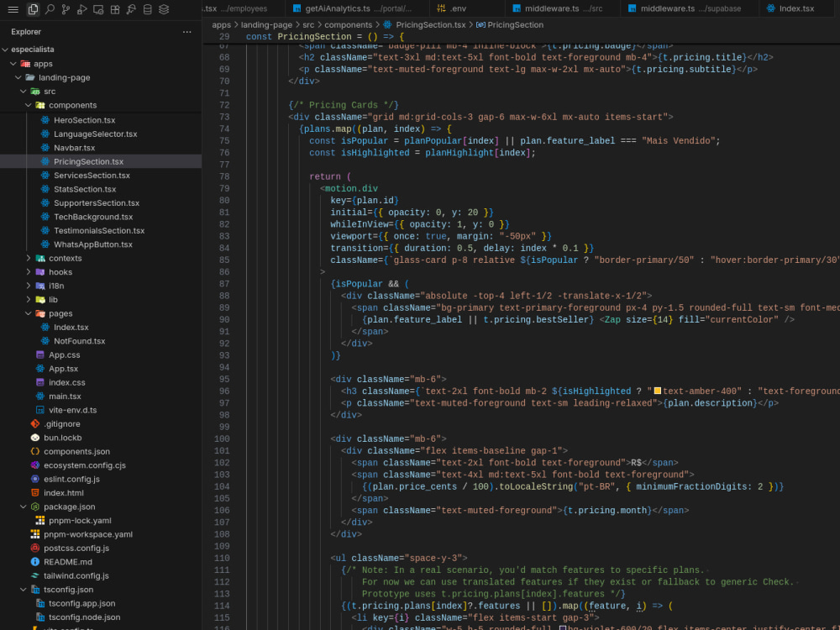Switch to middleware.ts .../supabase tab
The height and width of the screenshot is (630, 840).
pos(690,8)
